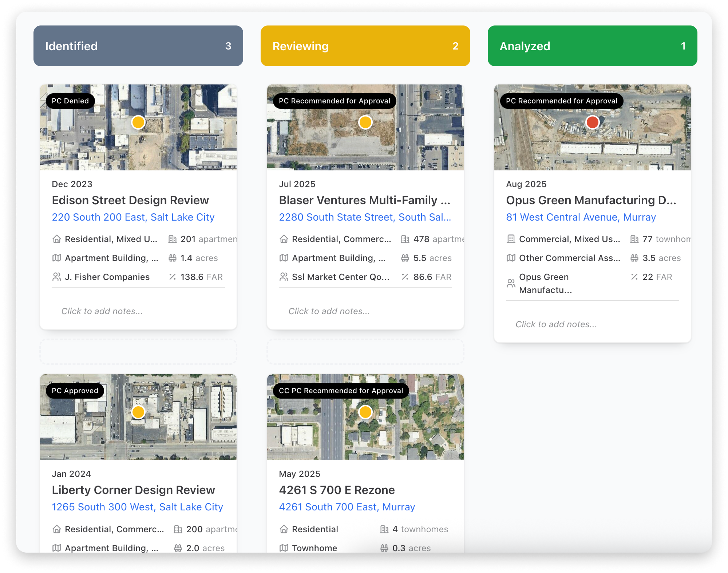Click the building icon next to 478 apartments
Image resolution: width=728 pixels, height=573 pixels.
405,239
